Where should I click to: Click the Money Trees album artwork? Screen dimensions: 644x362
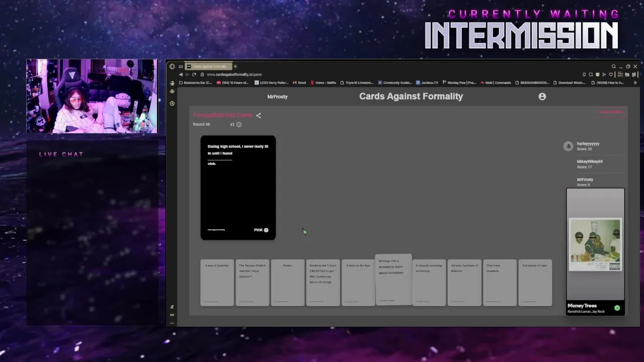click(x=595, y=245)
